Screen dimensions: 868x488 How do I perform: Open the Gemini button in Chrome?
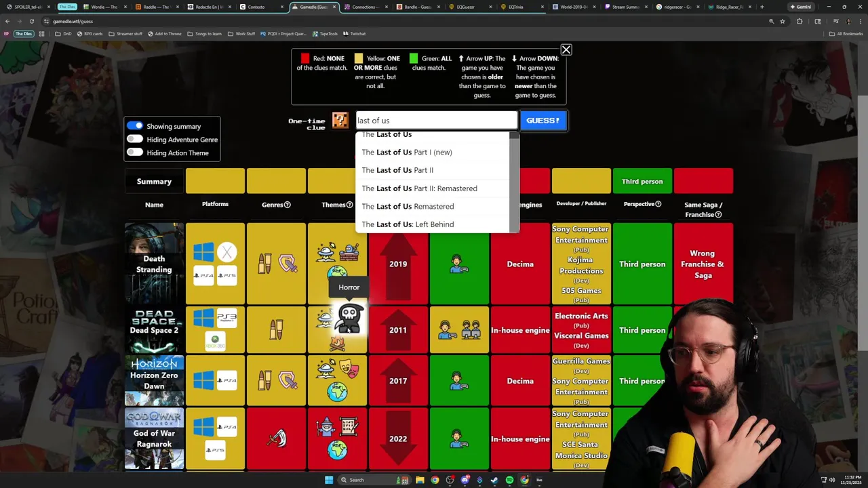(800, 7)
